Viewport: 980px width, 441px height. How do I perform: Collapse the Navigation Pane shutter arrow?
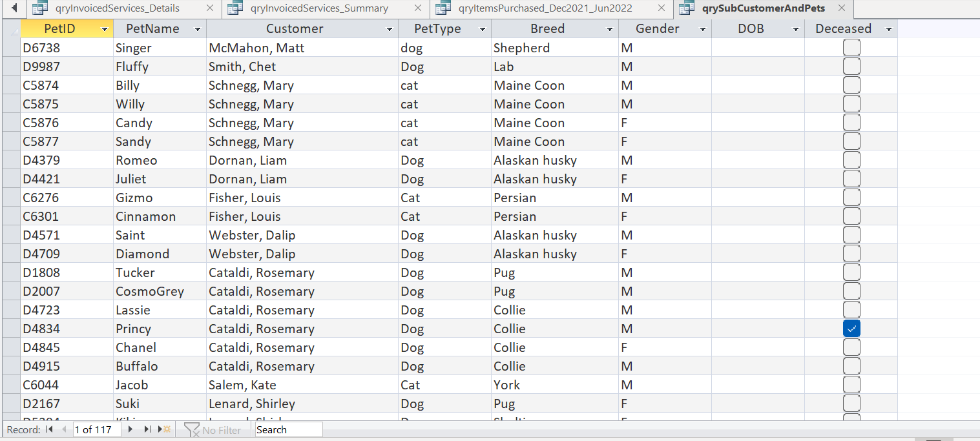pos(16,8)
